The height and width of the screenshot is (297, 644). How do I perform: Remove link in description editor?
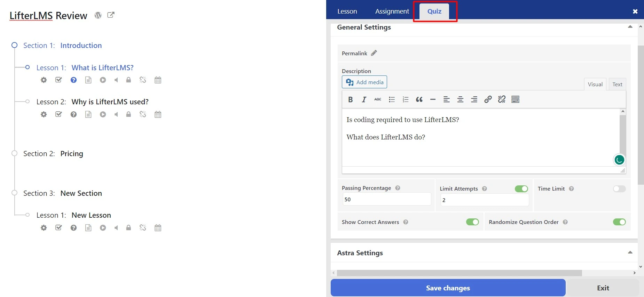(502, 99)
